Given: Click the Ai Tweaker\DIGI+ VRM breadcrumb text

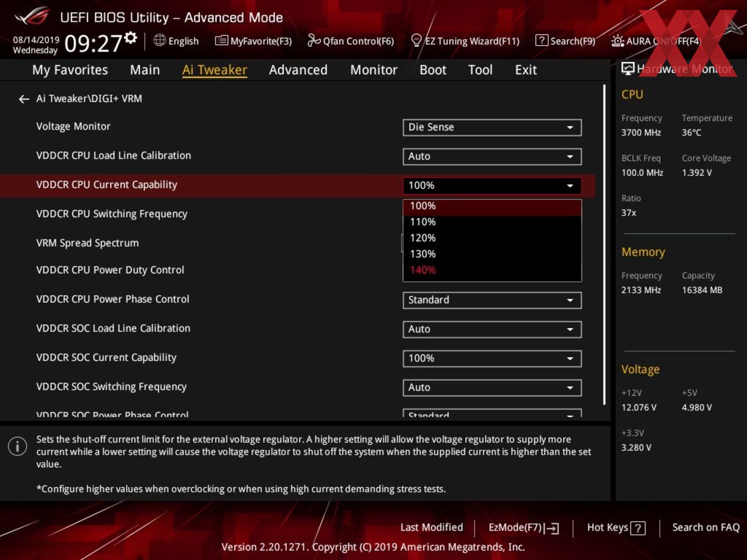Looking at the screenshot, I should 89,99.
